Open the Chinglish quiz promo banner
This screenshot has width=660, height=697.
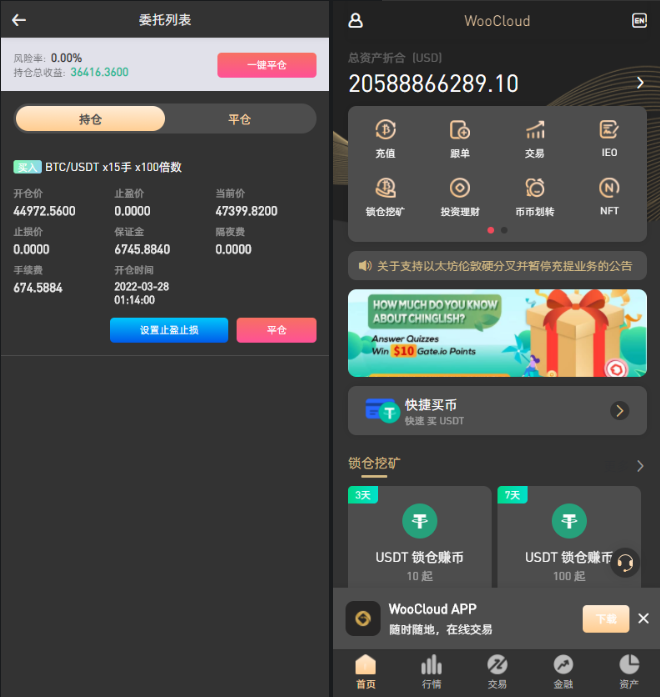click(x=497, y=333)
